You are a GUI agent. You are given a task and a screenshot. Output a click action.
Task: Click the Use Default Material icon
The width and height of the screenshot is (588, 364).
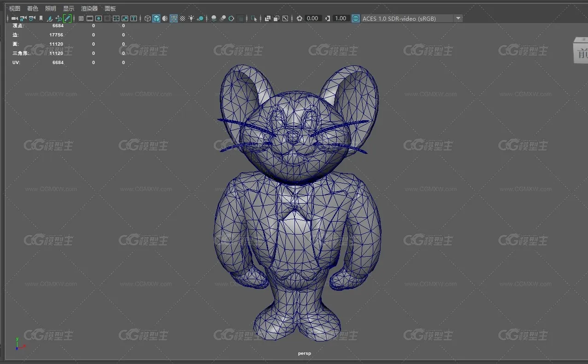pyautogui.click(x=165, y=18)
